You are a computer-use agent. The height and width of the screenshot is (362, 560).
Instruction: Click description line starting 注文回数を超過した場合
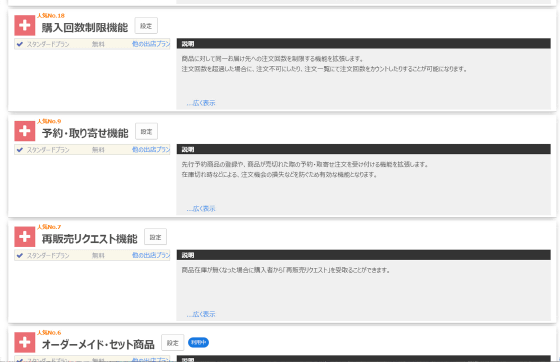324,69
